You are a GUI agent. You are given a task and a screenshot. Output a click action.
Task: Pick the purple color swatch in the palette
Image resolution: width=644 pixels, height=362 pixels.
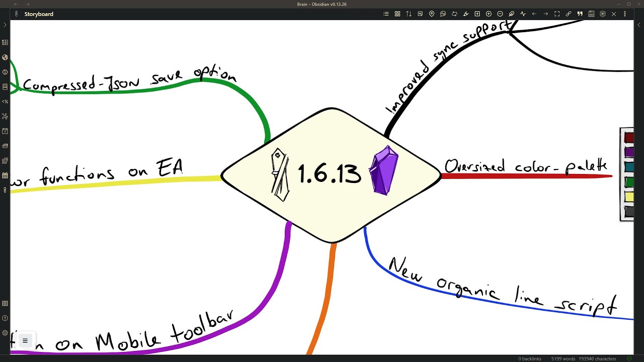629,152
